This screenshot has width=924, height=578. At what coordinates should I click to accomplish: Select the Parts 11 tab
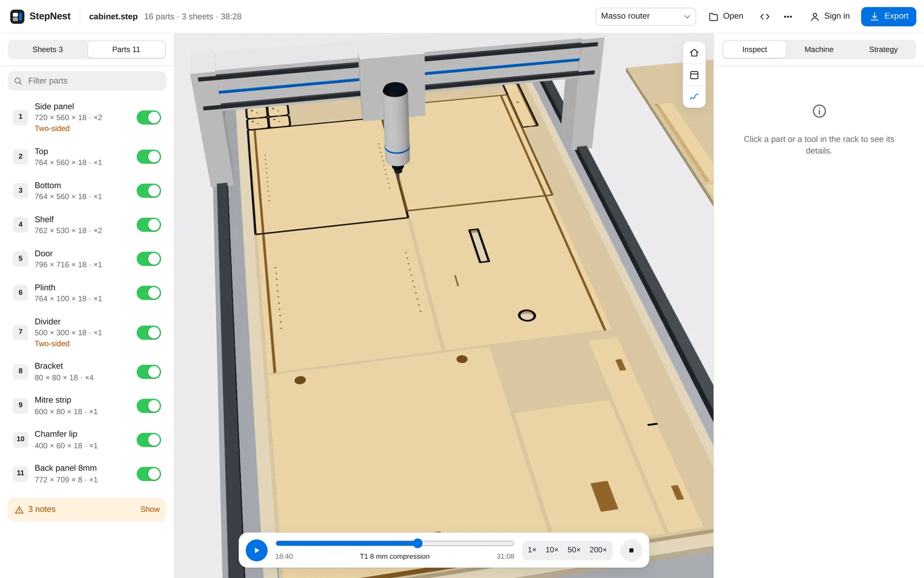point(126,49)
